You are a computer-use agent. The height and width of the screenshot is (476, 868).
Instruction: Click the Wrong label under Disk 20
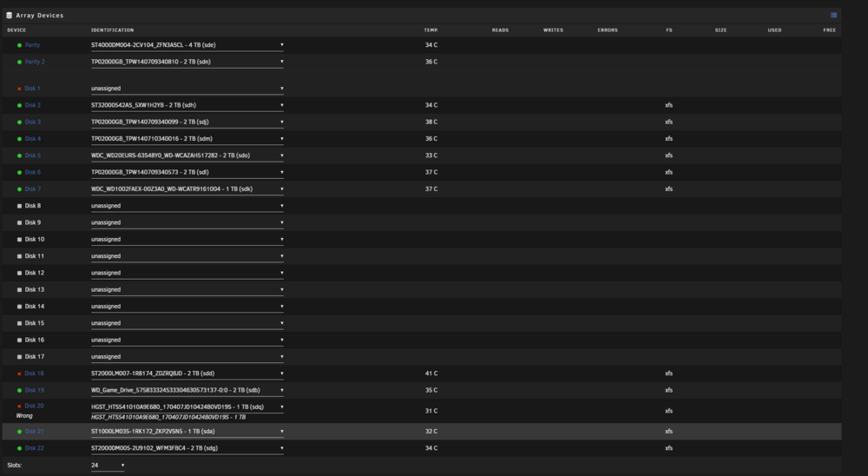tap(24, 416)
